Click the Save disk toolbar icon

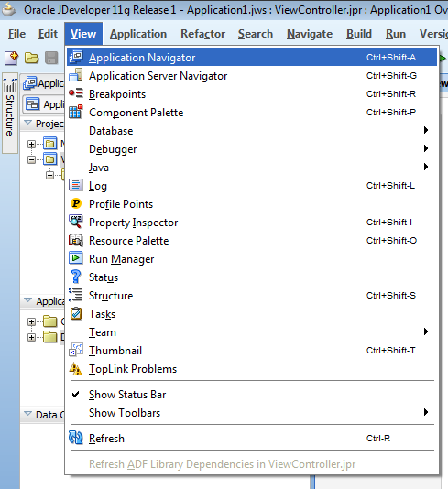pyautogui.click(x=51, y=58)
